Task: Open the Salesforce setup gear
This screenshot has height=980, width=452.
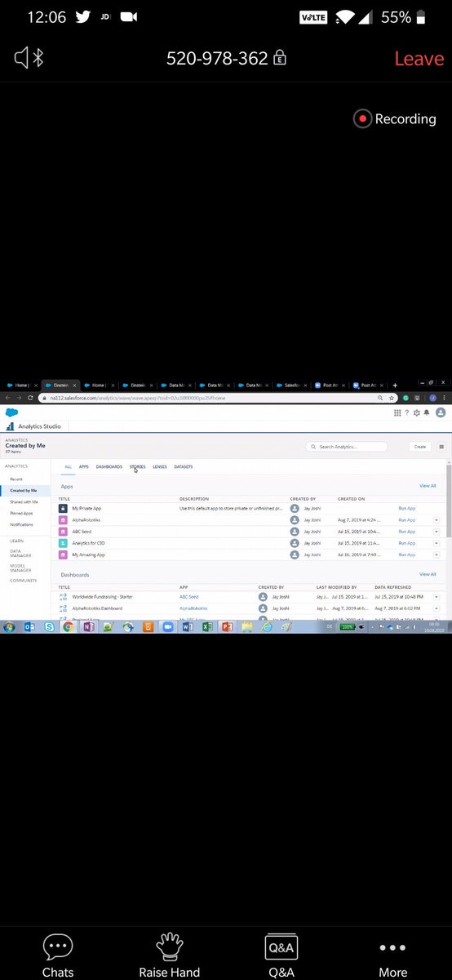Action: point(417,412)
